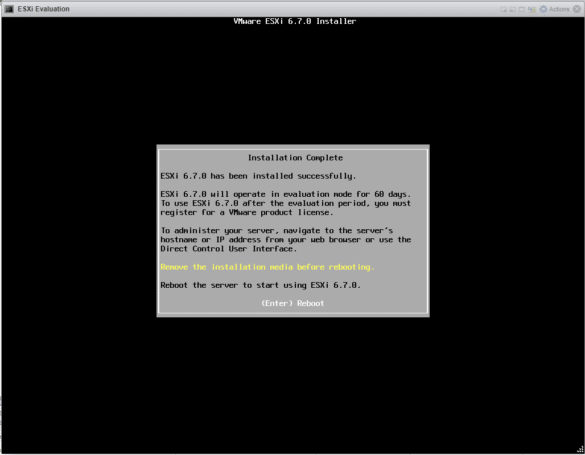Click the 'ESXi Evaluation' window title text
This screenshot has width=585, height=455.
pyautogui.click(x=43, y=9)
